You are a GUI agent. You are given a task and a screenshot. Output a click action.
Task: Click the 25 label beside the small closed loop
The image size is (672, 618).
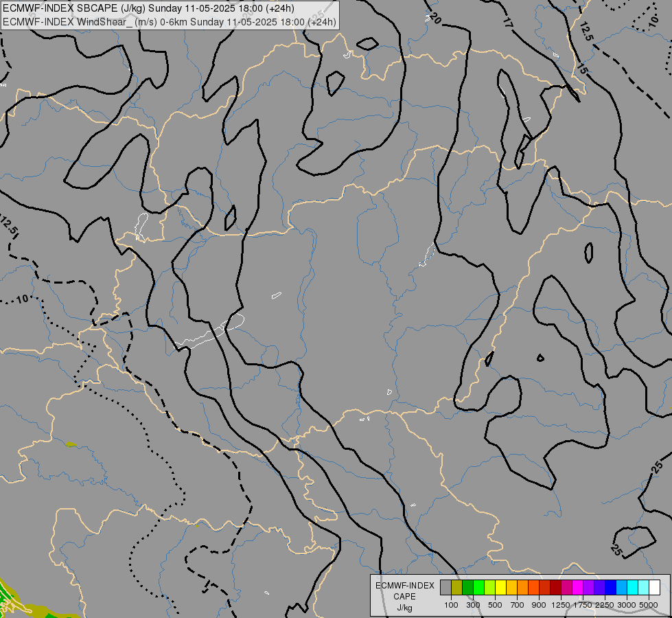[x=616, y=549]
